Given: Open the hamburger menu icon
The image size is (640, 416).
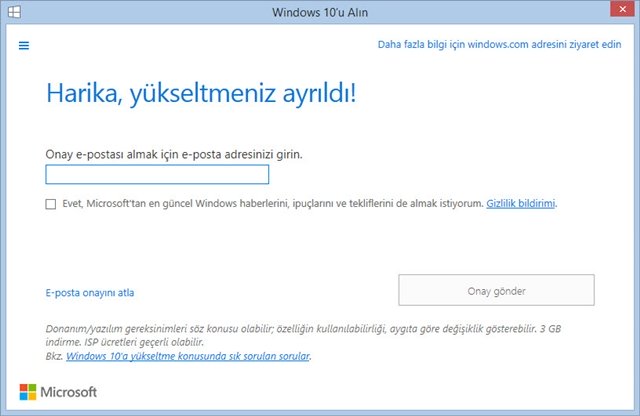Looking at the screenshot, I should pyautogui.click(x=24, y=45).
